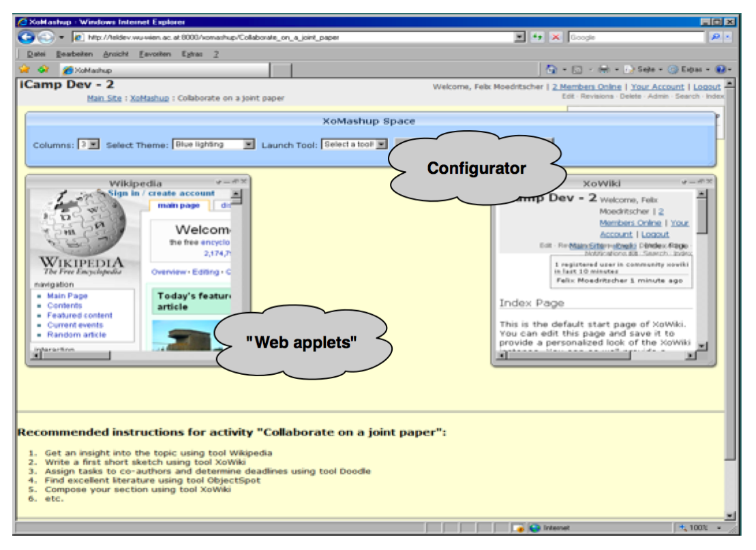Screen dimensions: 756x550
Task: Open the Extras menu in menu bar
Action: [x=192, y=54]
